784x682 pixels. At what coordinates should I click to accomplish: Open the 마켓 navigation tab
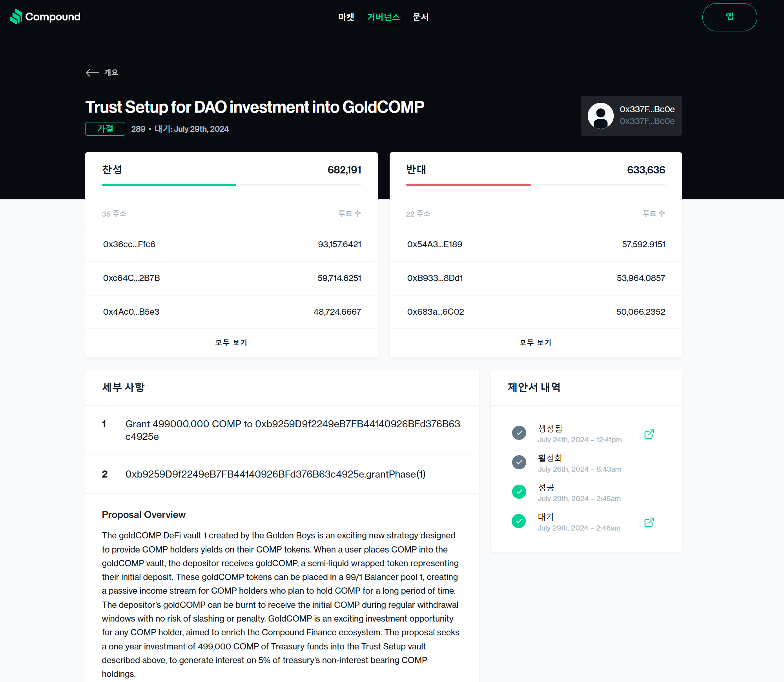click(346, 17)
